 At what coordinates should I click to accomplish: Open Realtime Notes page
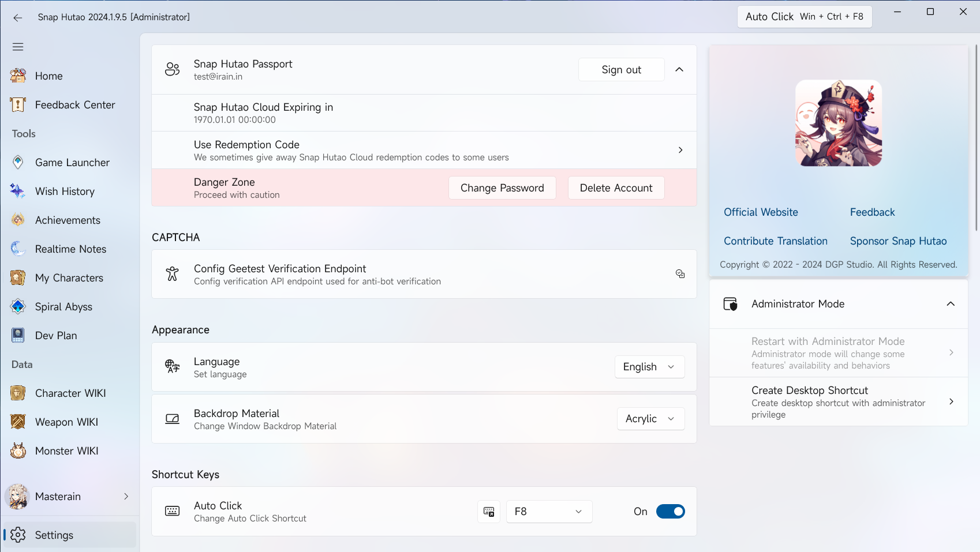point(70,249)
